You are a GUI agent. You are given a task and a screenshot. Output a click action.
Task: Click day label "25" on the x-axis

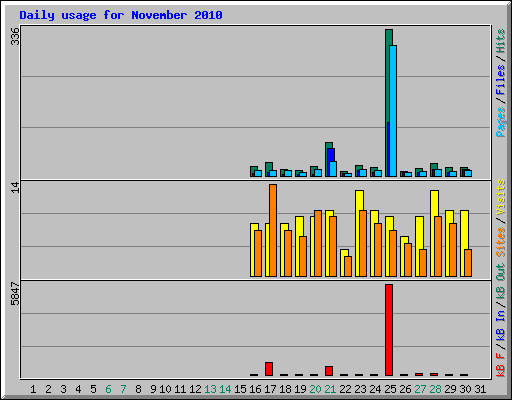pos(390,389)
